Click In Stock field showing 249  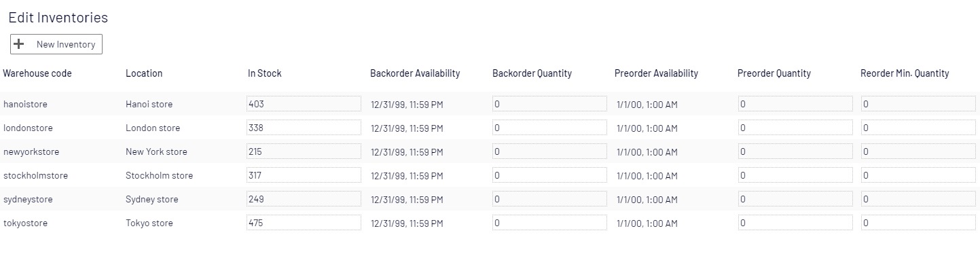pos(304,199)
